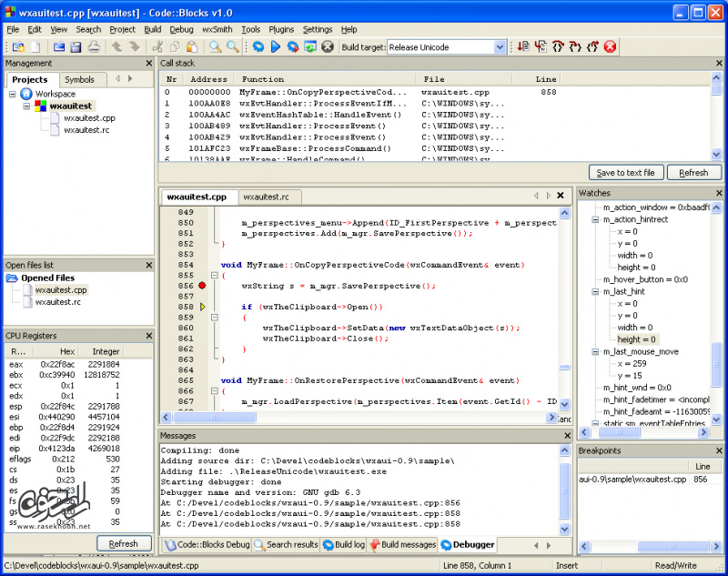The height and width of the screenshot is (576, 728).
Task: Switch to the Build messages tab
Action: click(403, 544)
